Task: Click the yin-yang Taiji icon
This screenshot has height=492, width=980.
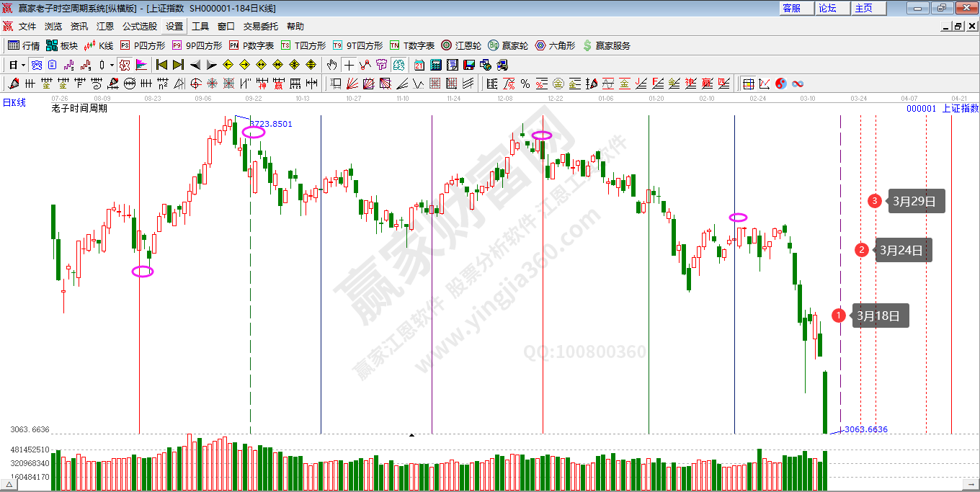Action: (x=780, y=84)
